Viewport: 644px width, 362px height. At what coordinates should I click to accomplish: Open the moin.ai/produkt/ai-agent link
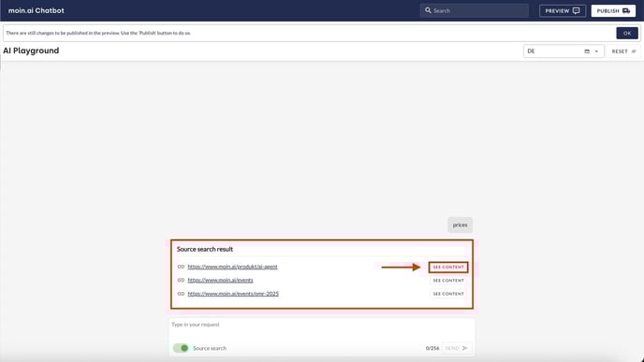232,267
